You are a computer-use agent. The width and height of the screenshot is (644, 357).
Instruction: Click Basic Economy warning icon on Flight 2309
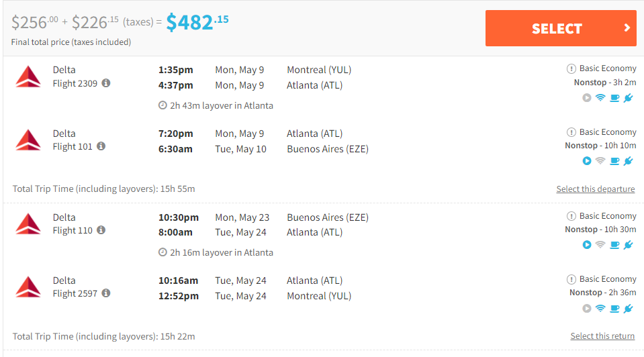point(571,68)
